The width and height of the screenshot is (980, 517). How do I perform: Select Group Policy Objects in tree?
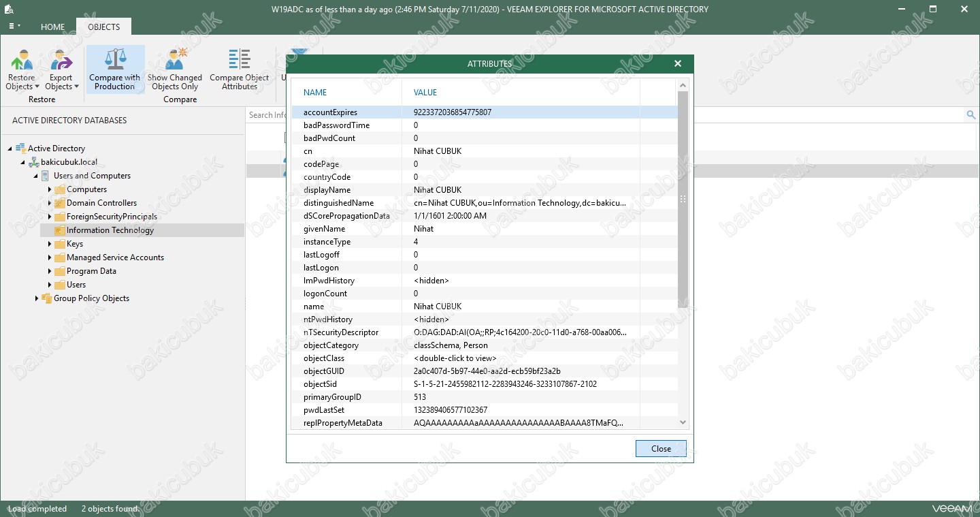(x=91, y=298)
